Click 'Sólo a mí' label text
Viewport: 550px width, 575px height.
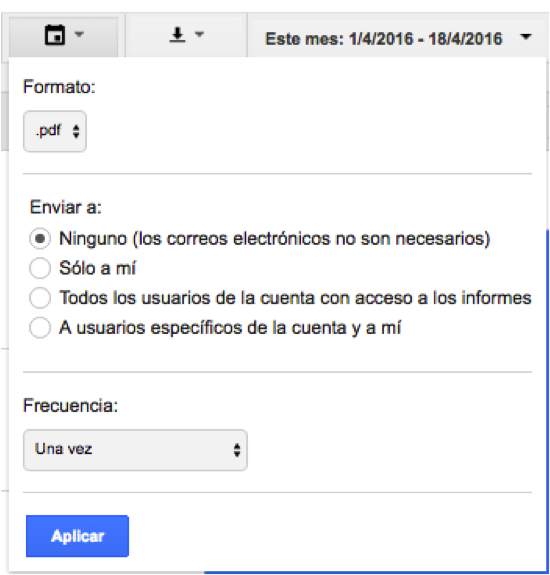[x=98, y=268]
